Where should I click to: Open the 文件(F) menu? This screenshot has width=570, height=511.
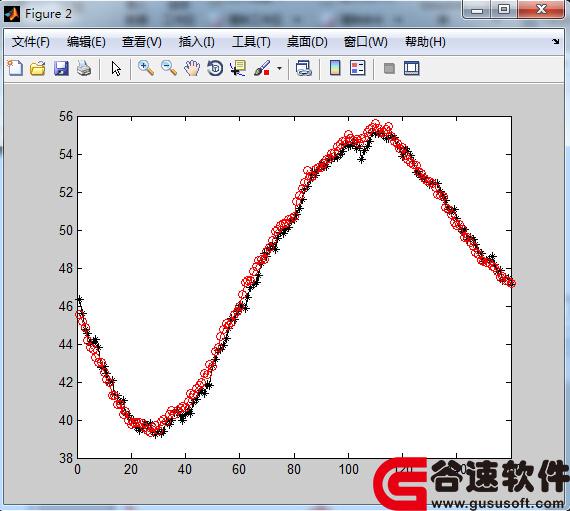click(31, 42)
